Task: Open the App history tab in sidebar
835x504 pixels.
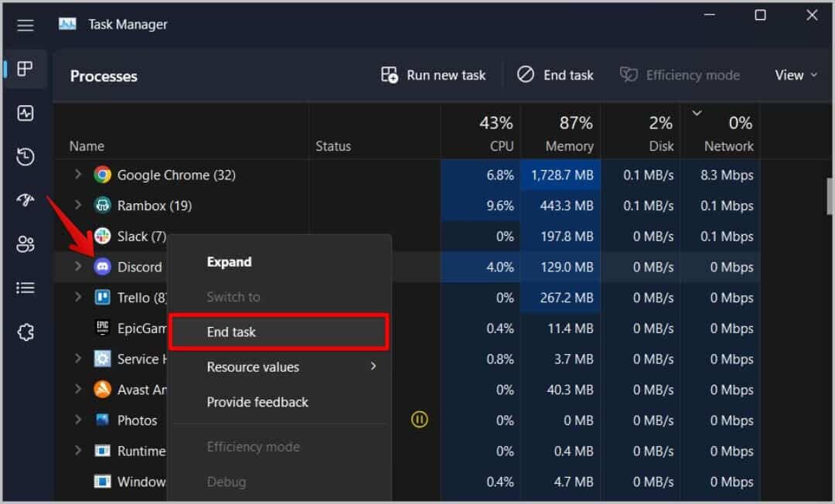Action: (x=25, y=156)
